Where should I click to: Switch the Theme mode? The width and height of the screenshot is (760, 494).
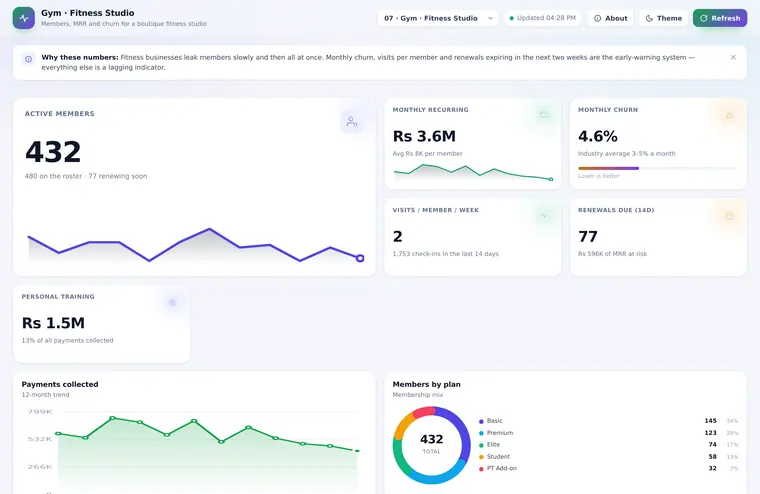(664, 18)
